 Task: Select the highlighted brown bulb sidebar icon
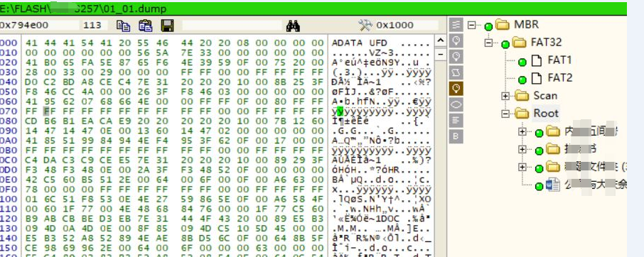(x=456, y=88)
